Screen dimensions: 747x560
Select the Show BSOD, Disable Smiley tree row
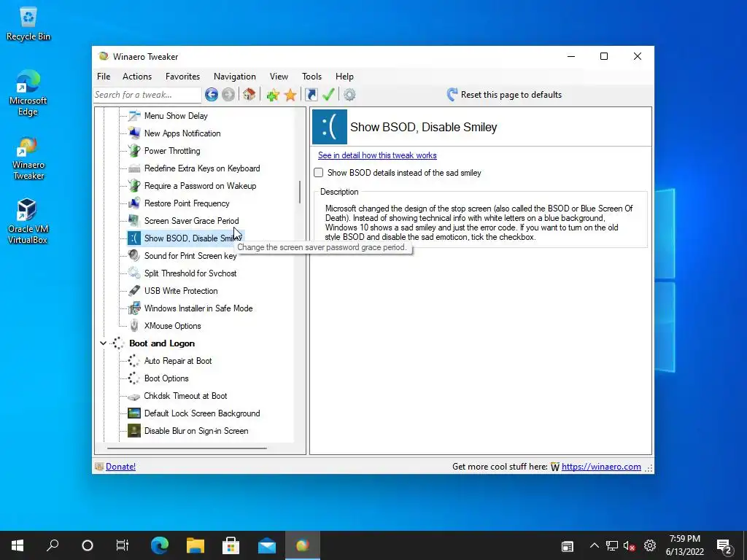click(x=186, y=238)
